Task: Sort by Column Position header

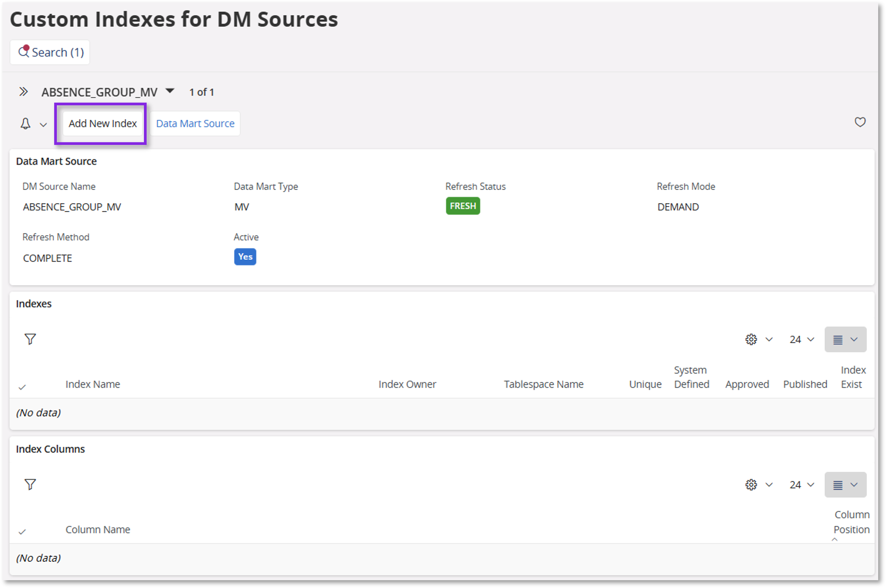Action: 851,522
